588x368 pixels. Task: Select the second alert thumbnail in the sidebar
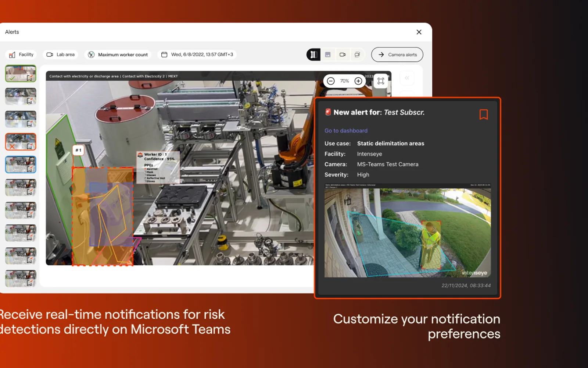(x=21, y=96)
